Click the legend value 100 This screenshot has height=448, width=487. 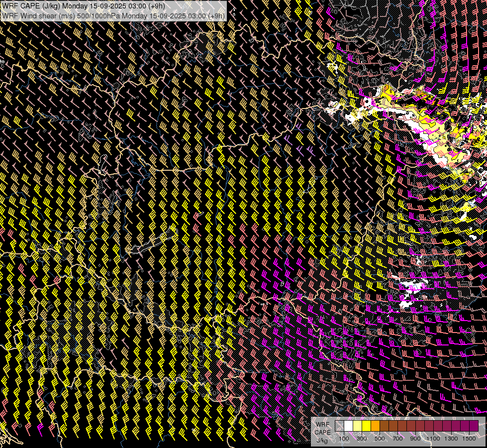(x=344, y=439)
